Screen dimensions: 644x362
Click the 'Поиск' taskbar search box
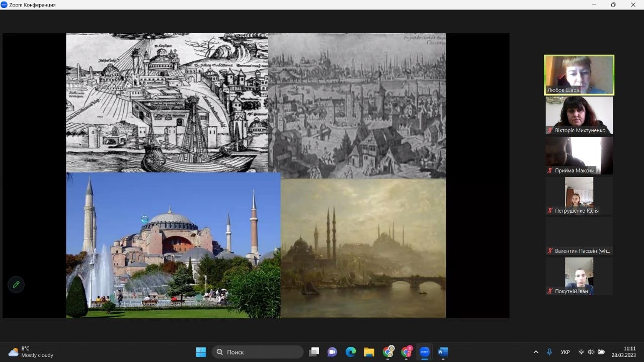(x=258, y=352)
